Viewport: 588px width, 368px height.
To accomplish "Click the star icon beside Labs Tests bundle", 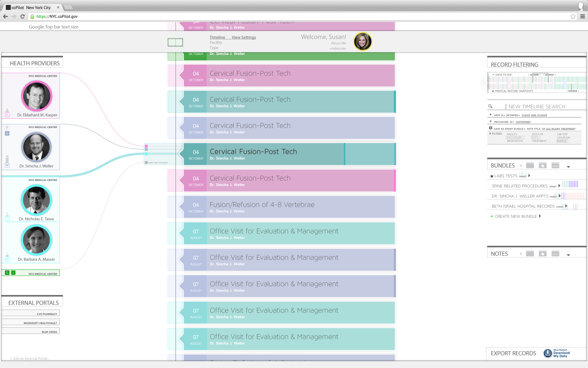I will pos(492,176).
